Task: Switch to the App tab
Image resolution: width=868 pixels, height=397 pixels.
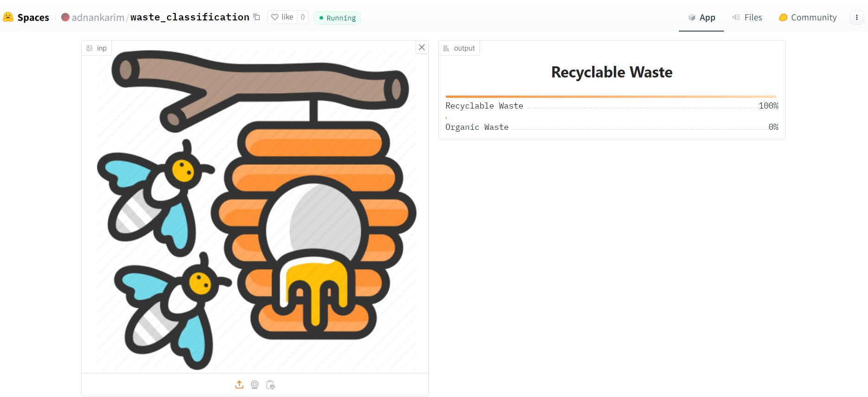Action: (x=701, y=17)
